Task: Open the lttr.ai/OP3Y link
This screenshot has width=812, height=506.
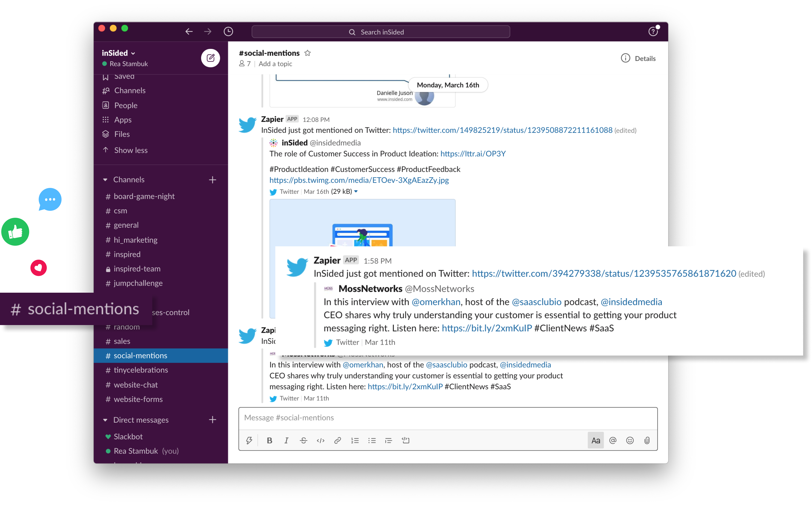Action: (473, 154)
